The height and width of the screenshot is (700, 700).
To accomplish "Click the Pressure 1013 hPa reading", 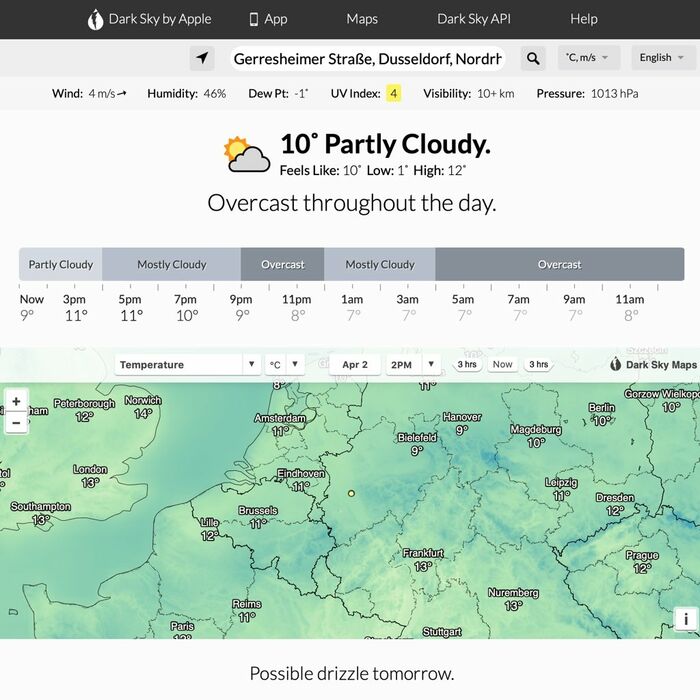I will click(588, 93).
